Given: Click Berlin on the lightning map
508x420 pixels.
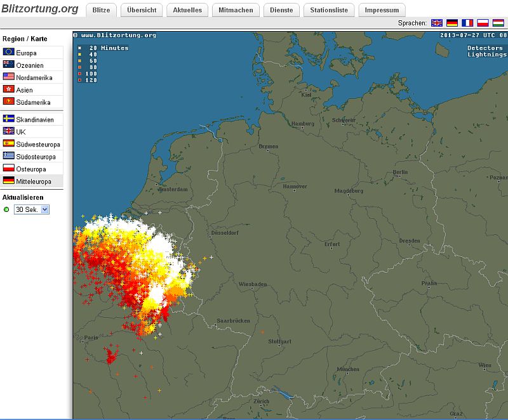Looking at the screenshot, I should (x=400, y=173).
